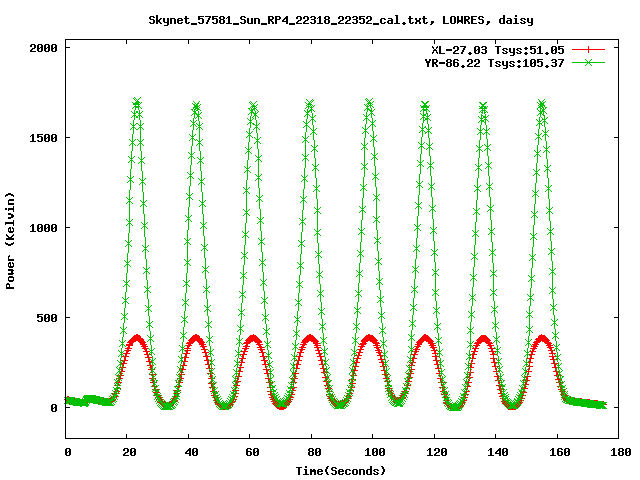640x480 pixels.
Task: Click the green peak near 100 seconds
Action: 370,102
